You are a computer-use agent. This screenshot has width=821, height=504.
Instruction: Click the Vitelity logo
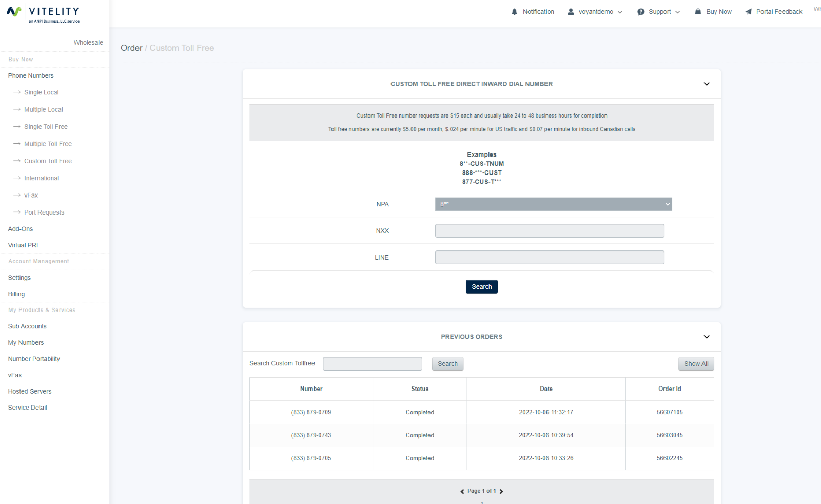(43, 13)
